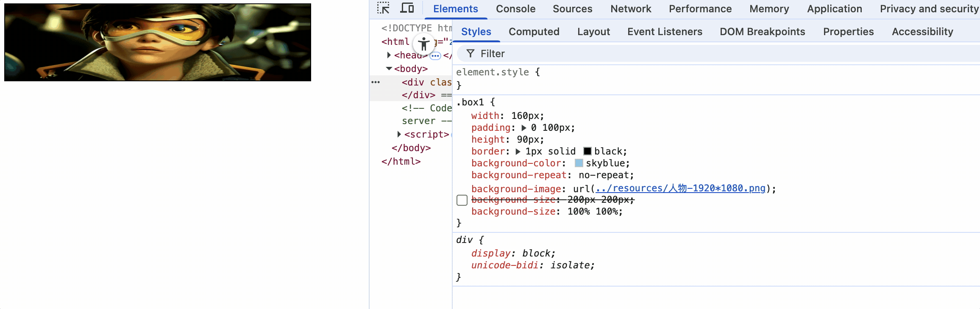The height and width of the screenshot is (309, 980).
Task: Switch to the Network tab
Action: click(631, 9)
